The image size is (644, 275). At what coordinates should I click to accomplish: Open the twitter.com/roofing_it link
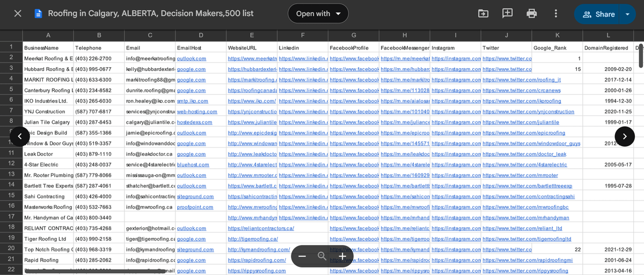tap(522, 79)
